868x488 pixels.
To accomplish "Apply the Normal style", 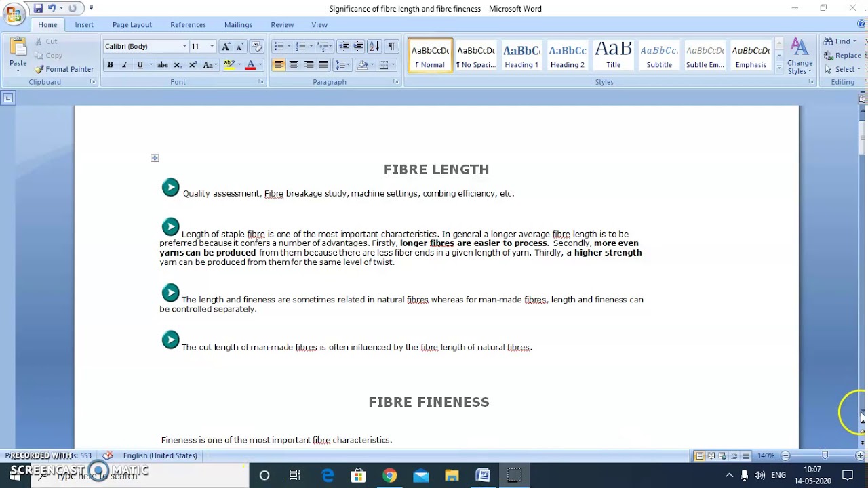I will tap(430, 55).
